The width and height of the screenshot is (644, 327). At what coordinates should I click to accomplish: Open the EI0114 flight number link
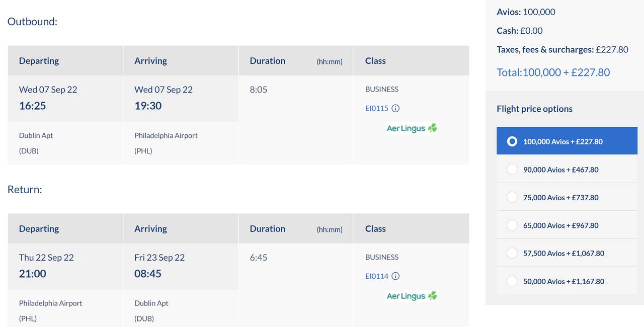pyautogui.click(x=377, y=276)
